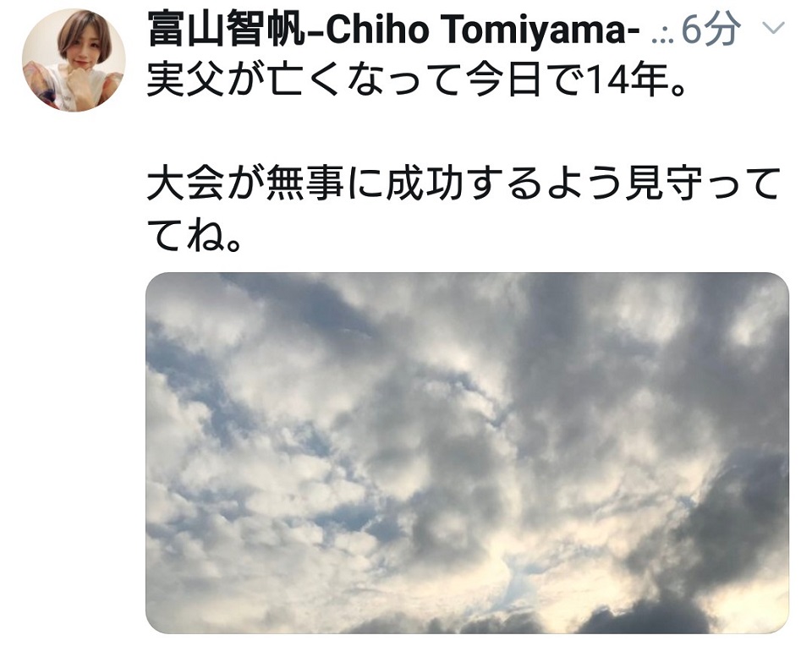Image resolution: width=812 pixels, height=646 pixels.
Task: Open Chiho Tomiyama's profile picture
Action: pos(74,60)
